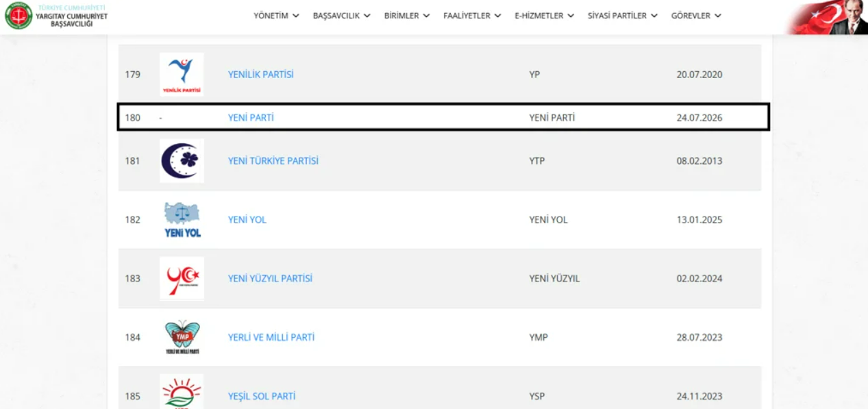Follow the YENİ PARTİ party link
This screenshot has width=868, height=409.
click(x=251, y=118)
